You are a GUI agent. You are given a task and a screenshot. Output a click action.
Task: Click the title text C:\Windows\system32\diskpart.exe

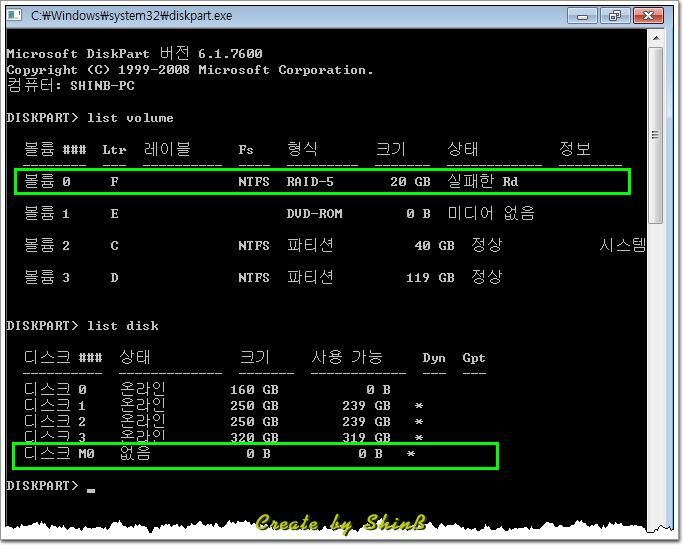pyautogui.click(x=132, y=16)
